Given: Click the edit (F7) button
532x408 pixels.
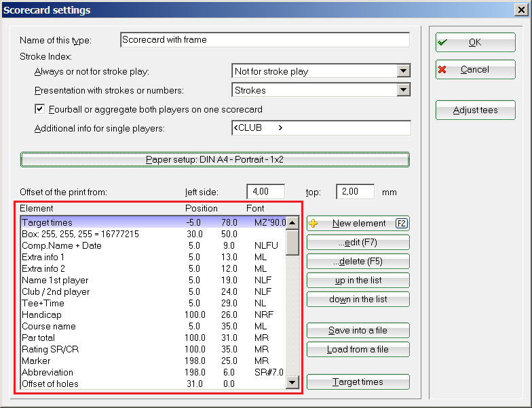Looking at the screenshot, I should pos(358,243).
